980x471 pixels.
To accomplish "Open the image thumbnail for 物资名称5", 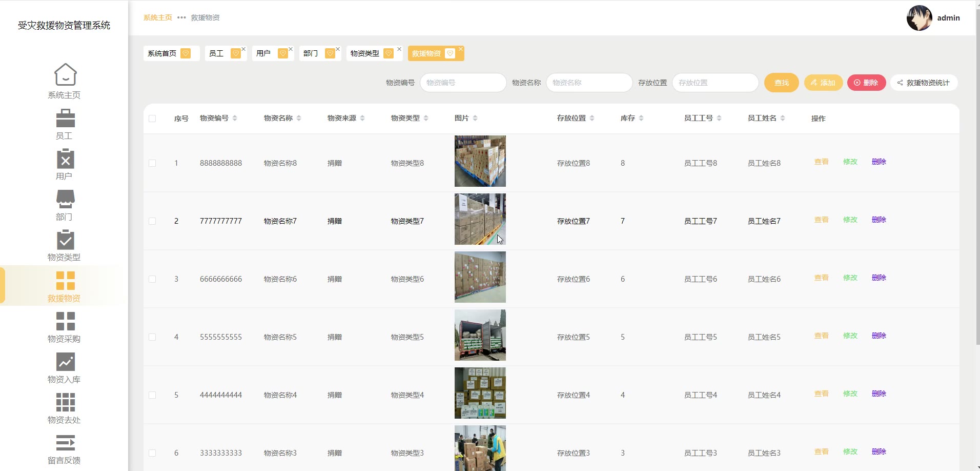I will coord(480,335).
